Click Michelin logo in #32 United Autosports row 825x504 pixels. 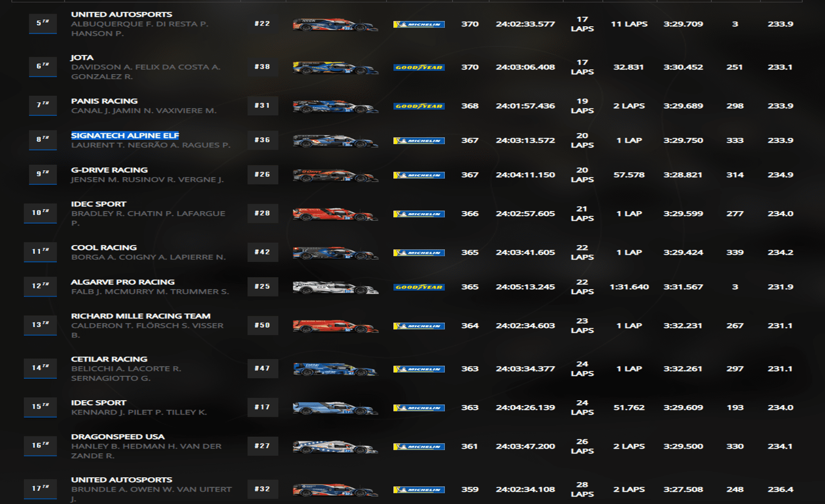(x=419, y=490)
